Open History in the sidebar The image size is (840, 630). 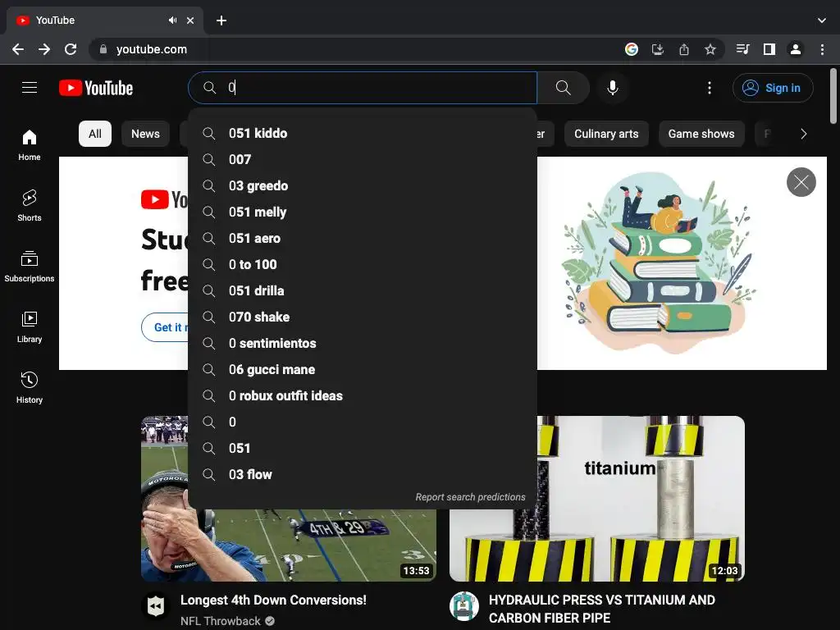30,387
